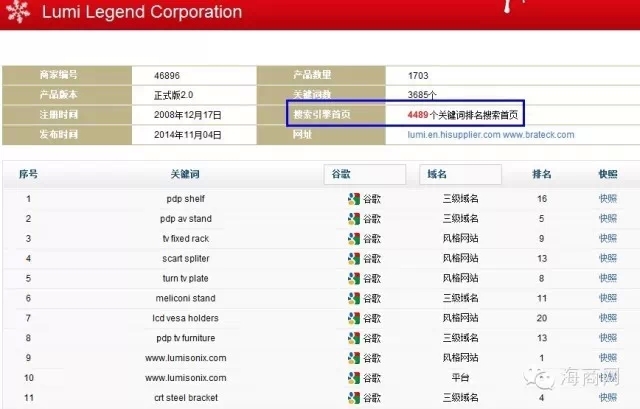Click the Google icon in scart spliter row
Screen dimensions: 640x409
tap(353, 258)
